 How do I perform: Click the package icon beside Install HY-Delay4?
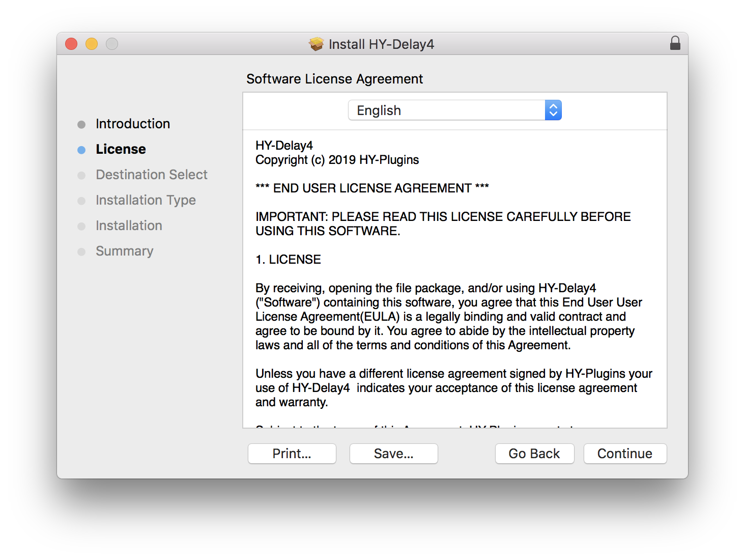(x=317, y=44)
